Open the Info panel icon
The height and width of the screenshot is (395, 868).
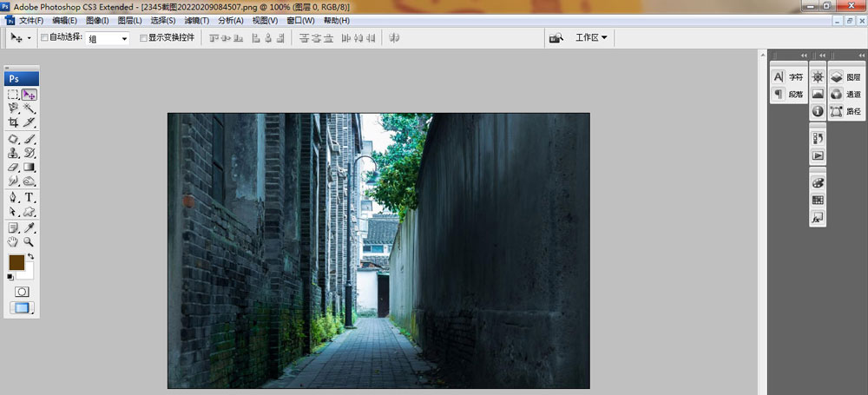[818, 111]
